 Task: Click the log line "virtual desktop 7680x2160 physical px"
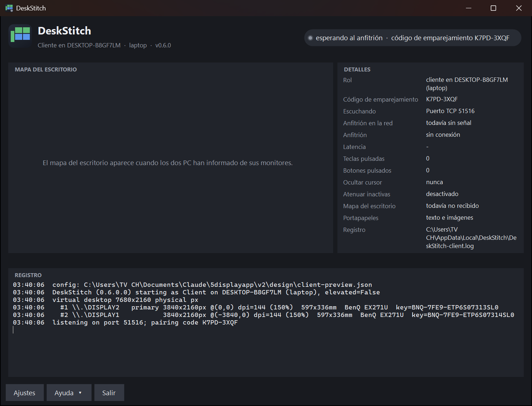pyautogui.click(x=106, y=300)
